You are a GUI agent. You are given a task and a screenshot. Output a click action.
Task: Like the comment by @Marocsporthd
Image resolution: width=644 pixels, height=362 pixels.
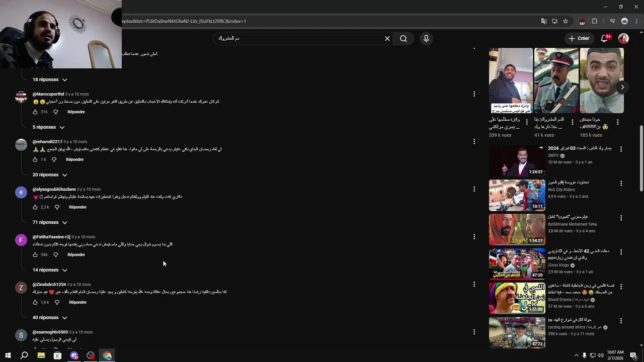35,112
